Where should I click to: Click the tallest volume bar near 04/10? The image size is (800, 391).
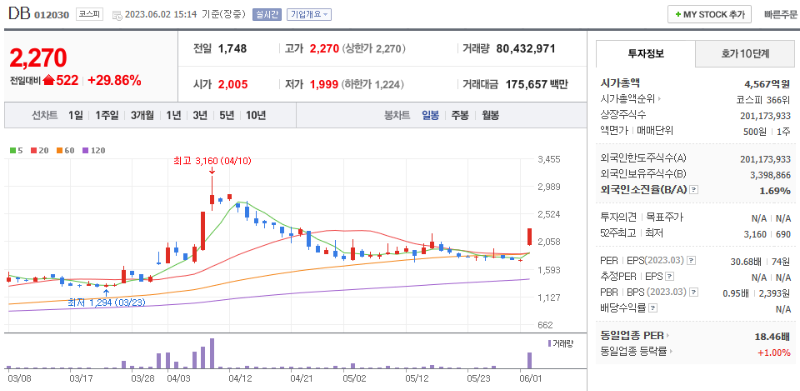point(212,353)
